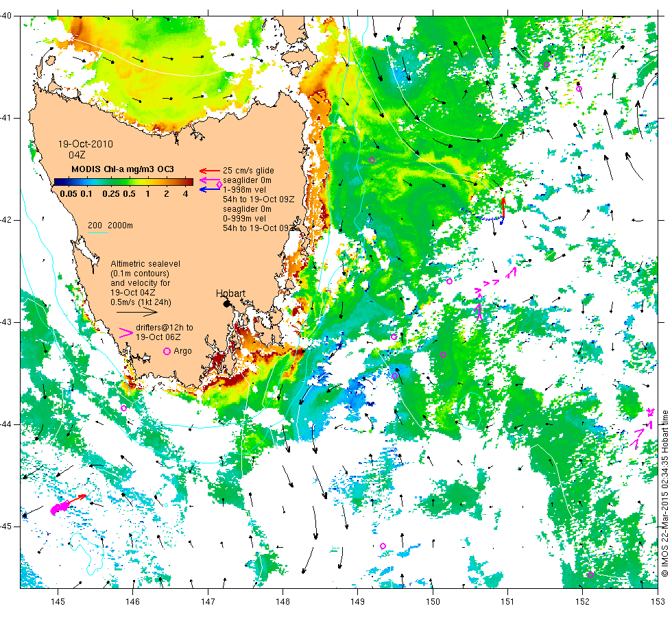Click the Argo float circle near 149.5E 43.5S

(x=395, y=376)
